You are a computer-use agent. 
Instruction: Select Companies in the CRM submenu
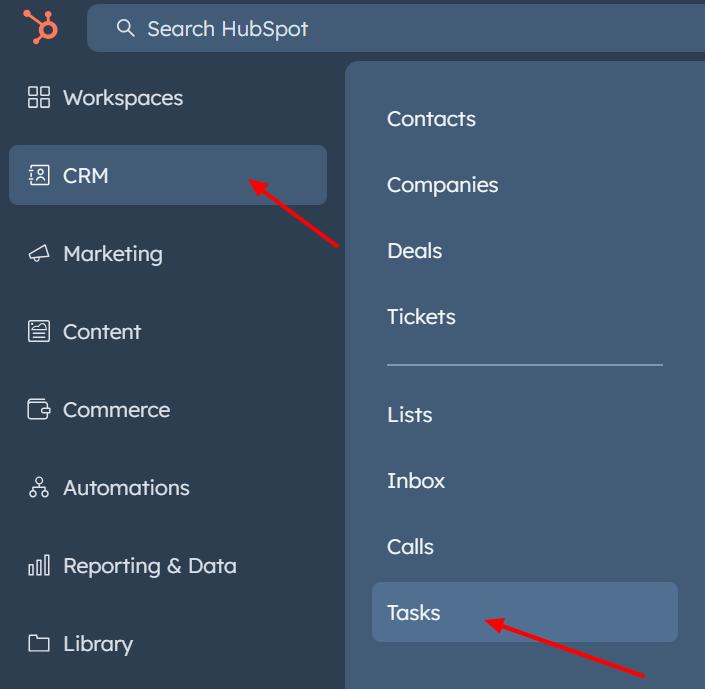tap(442, 185)
